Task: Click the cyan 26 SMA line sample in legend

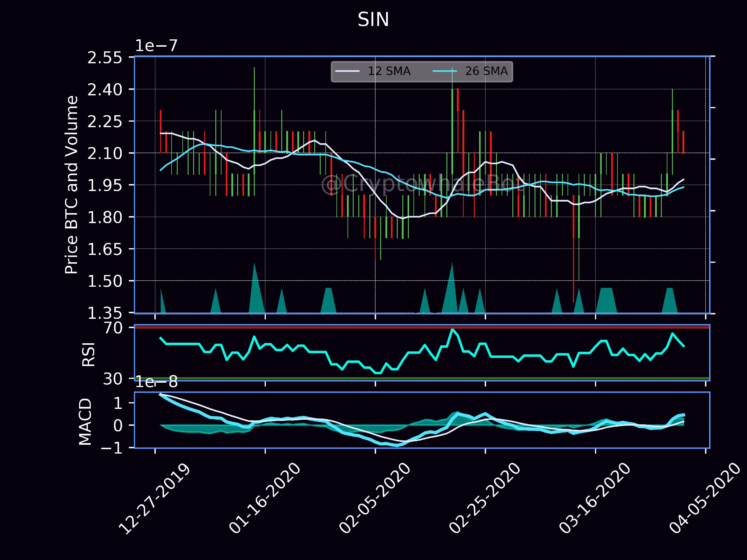Action: (445, 71)
